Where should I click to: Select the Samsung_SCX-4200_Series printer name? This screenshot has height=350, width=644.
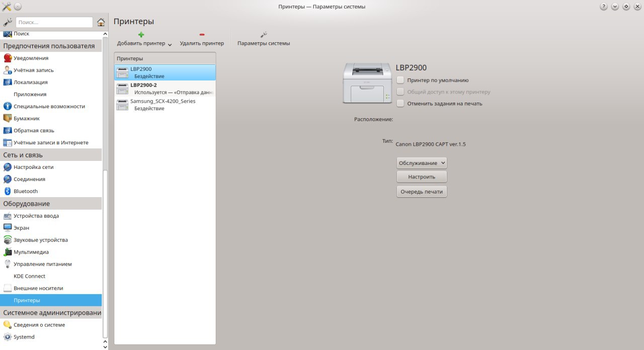pos(163,101)
